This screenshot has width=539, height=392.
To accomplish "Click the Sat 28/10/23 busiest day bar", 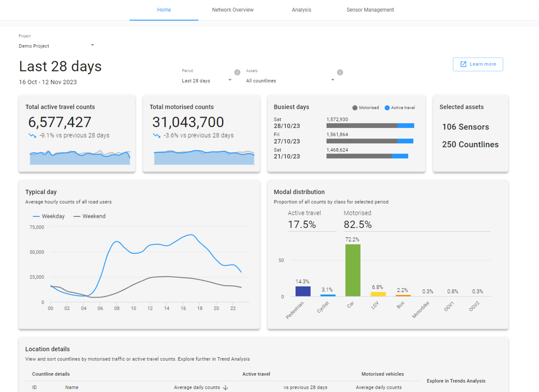I will 370,125.
